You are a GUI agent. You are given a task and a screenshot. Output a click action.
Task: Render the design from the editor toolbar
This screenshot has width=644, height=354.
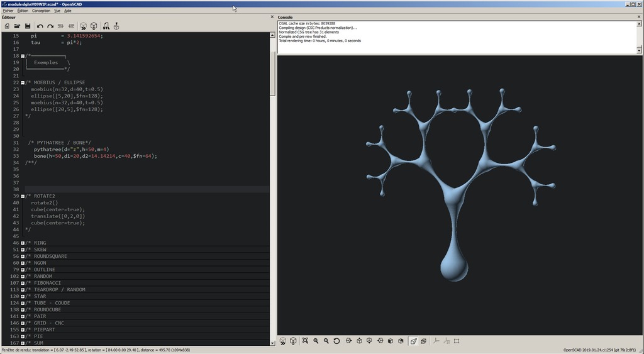[x=94, y=26]
